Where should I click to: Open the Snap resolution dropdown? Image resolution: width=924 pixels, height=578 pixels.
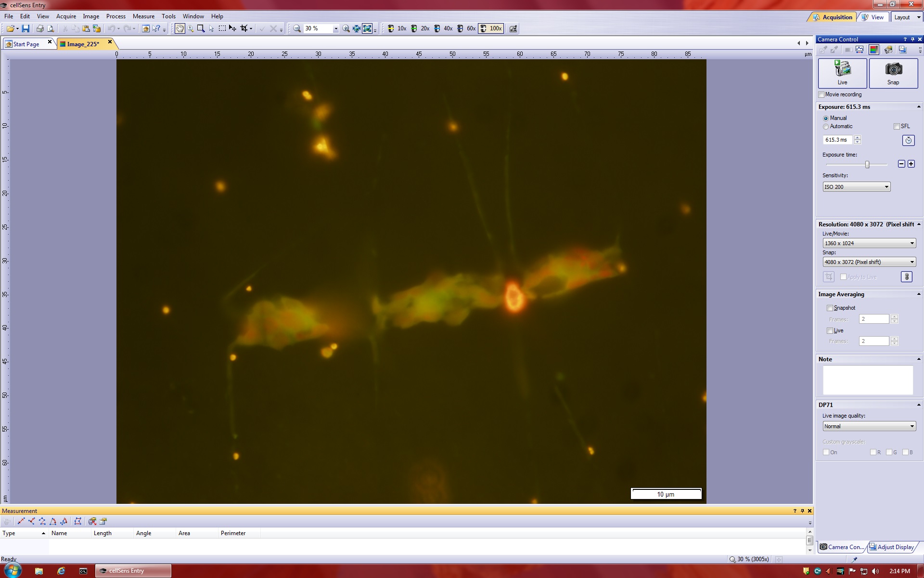coord(869,262)
